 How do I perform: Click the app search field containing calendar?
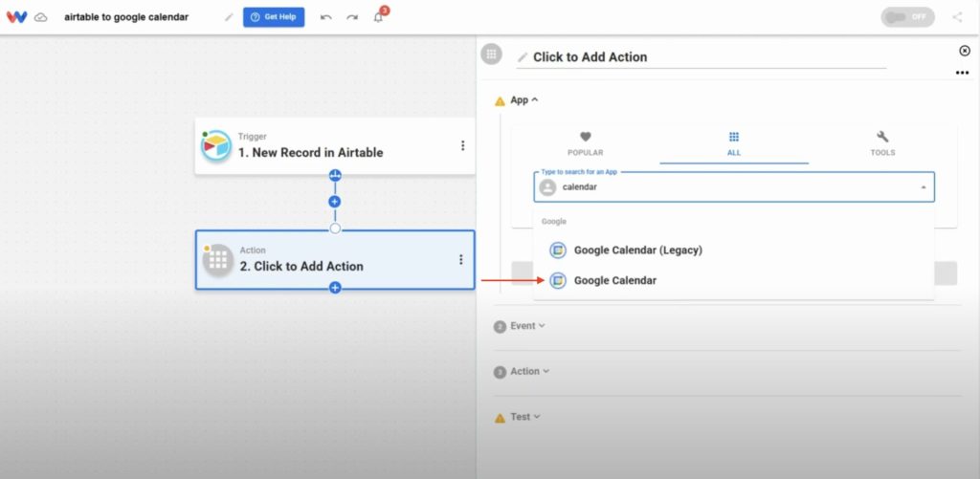(x=734, y=186)
